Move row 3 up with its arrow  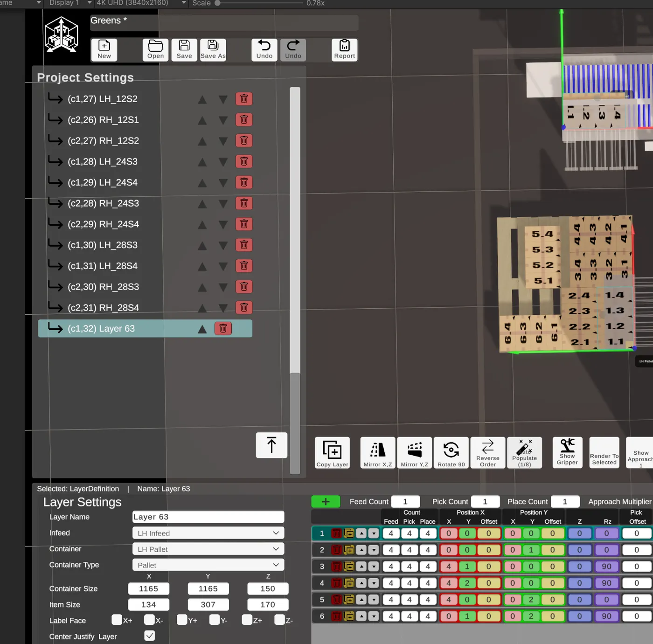361,567
